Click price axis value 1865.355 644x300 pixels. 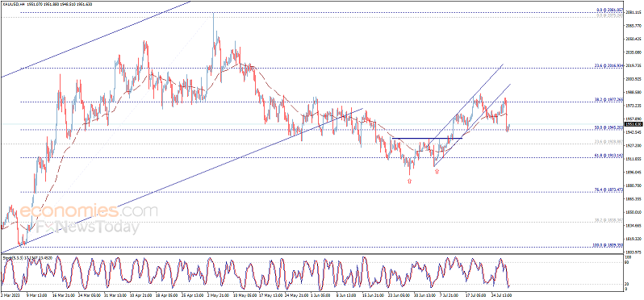pos(633,199)
